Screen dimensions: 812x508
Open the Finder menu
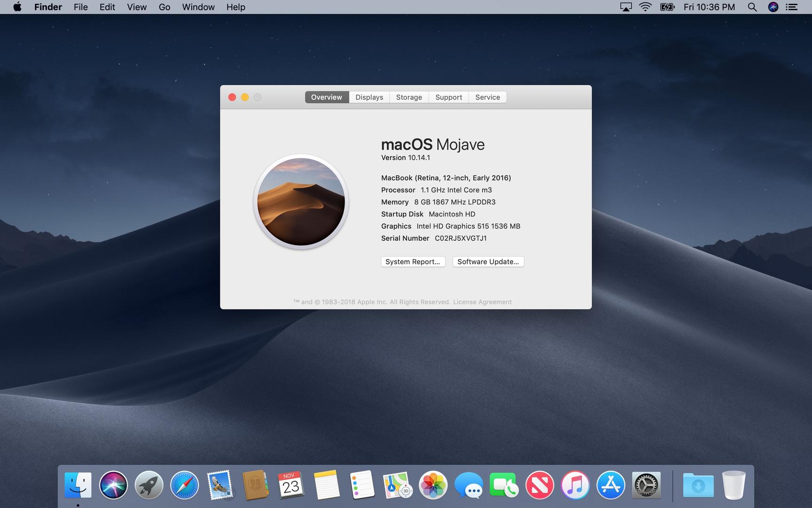48,7
